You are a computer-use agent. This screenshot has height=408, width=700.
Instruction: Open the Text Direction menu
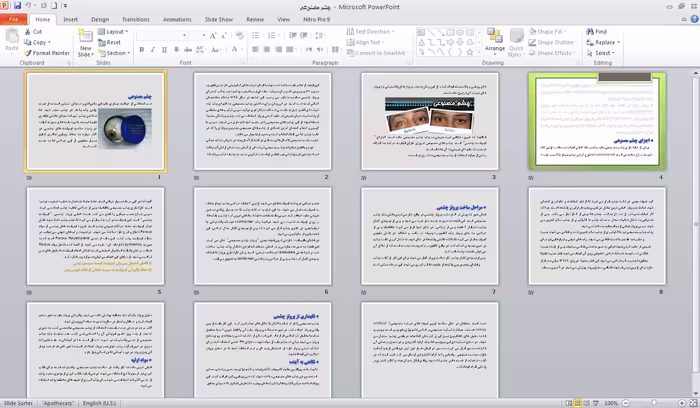(370, 32)
